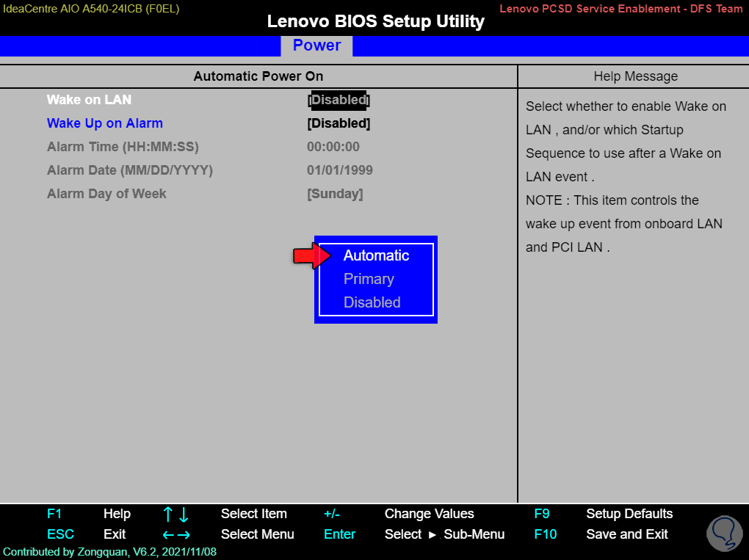Viewport: 749px width, 560px height.
Task: Open the [Sunday] day value
Action: tap(335, 194)
